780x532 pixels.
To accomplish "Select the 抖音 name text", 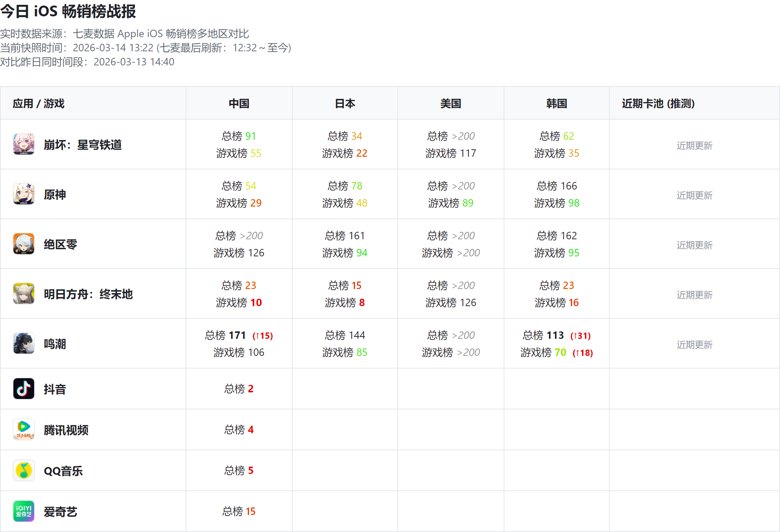I will click(x=55, y=389).
